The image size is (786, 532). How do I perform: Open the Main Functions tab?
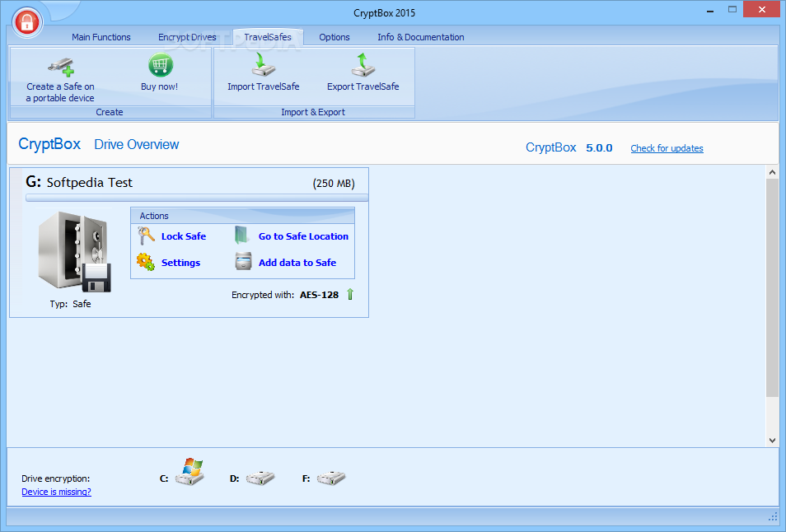[x=101, y=37]
